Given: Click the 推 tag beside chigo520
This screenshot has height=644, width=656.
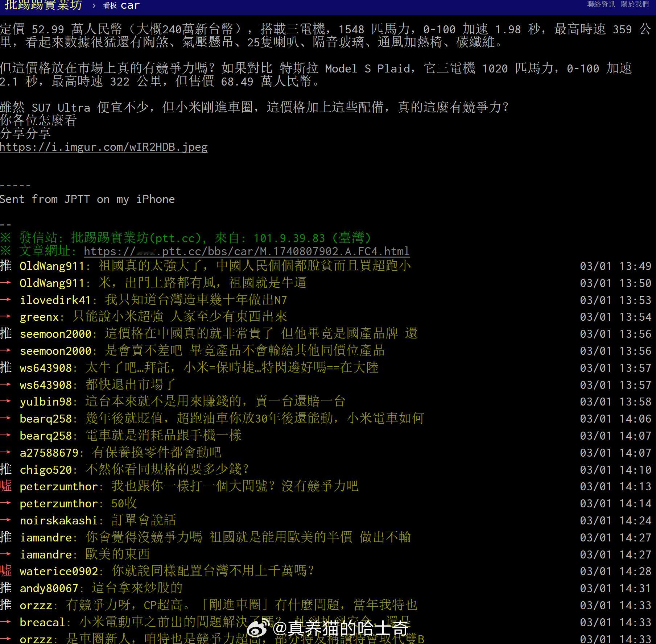Looking at the screenshot, I should click(6, 470).
